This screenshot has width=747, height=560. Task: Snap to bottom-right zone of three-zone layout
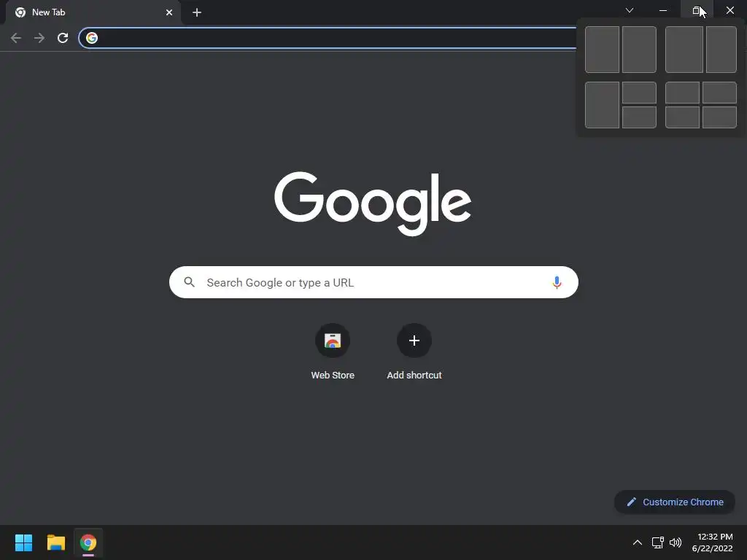click(x=639, y=117)
